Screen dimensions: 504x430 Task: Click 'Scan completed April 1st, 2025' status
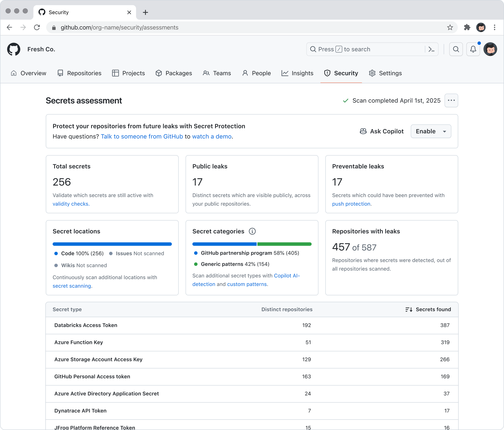click(x=392, y=100)
